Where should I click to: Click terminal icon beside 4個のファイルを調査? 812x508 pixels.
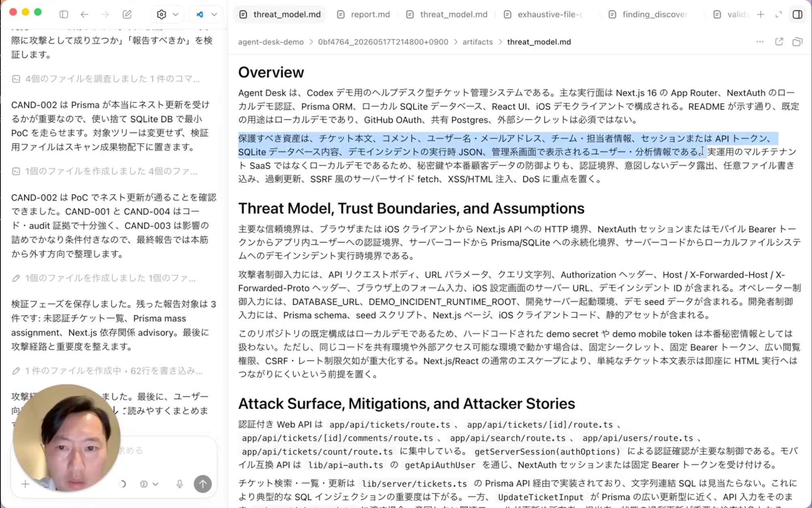pyautogui.click(x=16, y=79)
